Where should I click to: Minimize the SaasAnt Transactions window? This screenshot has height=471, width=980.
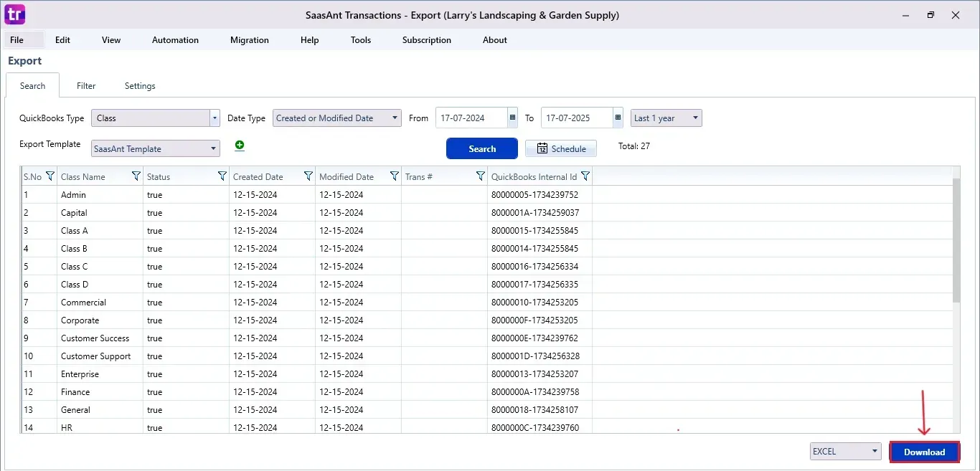905,15
